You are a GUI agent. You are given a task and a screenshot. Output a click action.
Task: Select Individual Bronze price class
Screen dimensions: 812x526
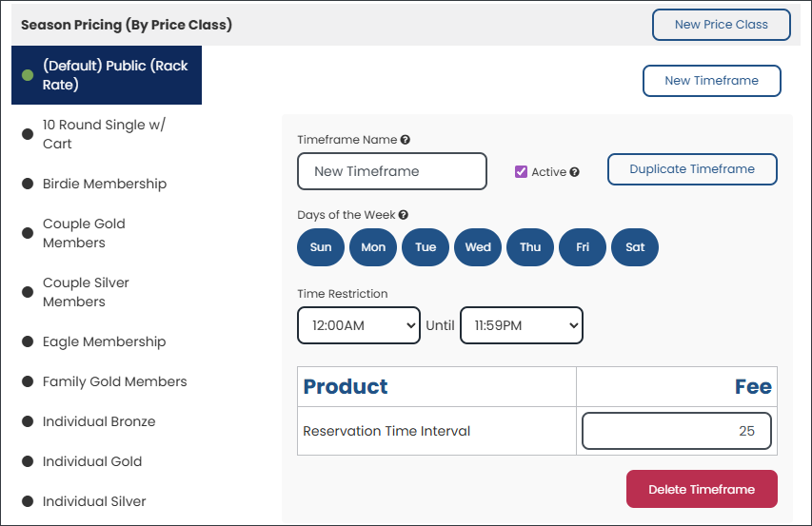coord(107,421)
